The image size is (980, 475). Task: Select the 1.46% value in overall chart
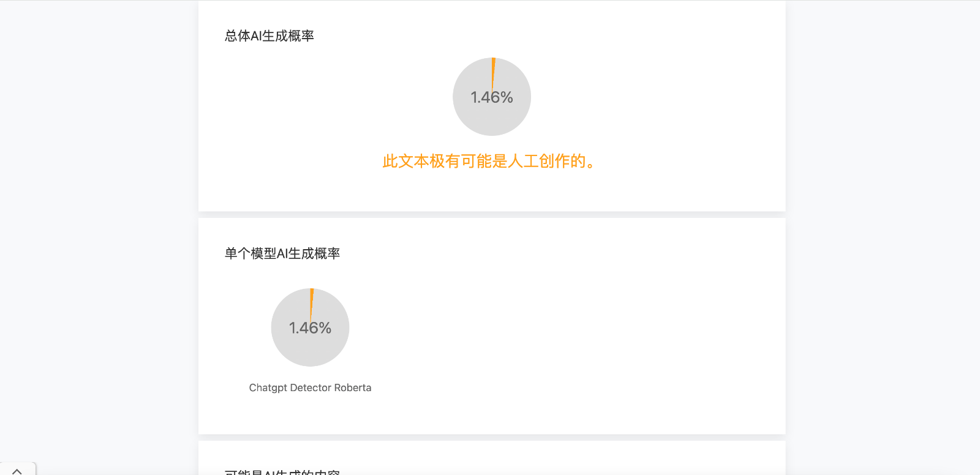[492, 97]
